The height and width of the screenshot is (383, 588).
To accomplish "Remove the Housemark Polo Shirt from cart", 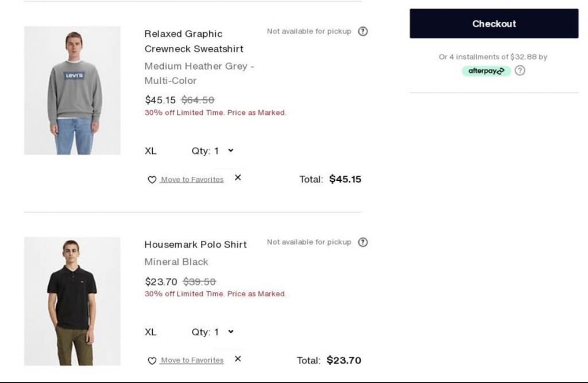I will point(238,359).
